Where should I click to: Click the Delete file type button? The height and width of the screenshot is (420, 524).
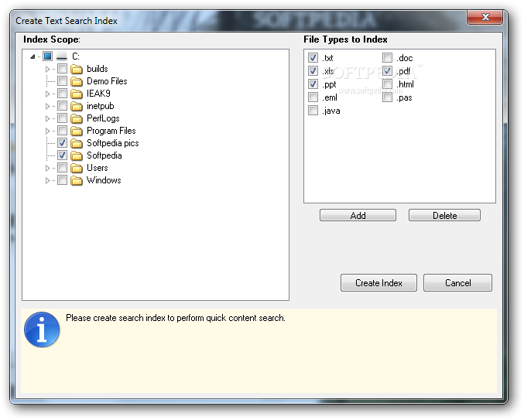coord(444,215)
